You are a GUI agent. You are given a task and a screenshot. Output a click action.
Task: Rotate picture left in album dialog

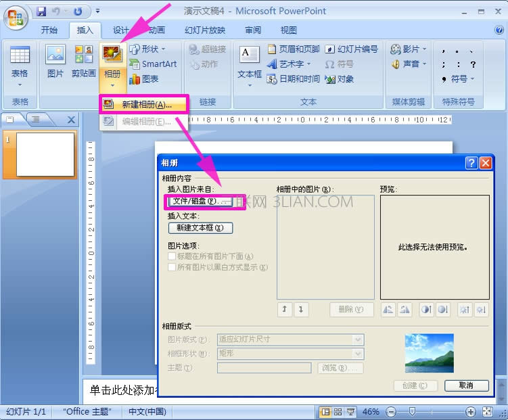click(x=388, y=310)
